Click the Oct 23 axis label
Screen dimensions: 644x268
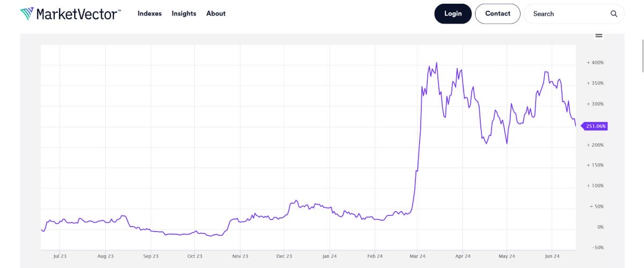(x=195, y=257)
